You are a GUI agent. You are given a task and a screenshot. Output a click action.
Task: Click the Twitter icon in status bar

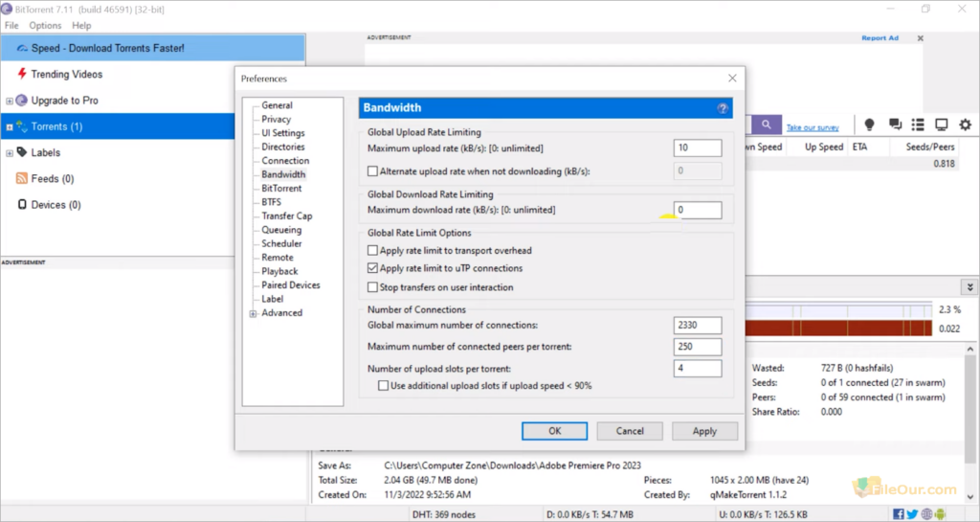click(912, 514)
